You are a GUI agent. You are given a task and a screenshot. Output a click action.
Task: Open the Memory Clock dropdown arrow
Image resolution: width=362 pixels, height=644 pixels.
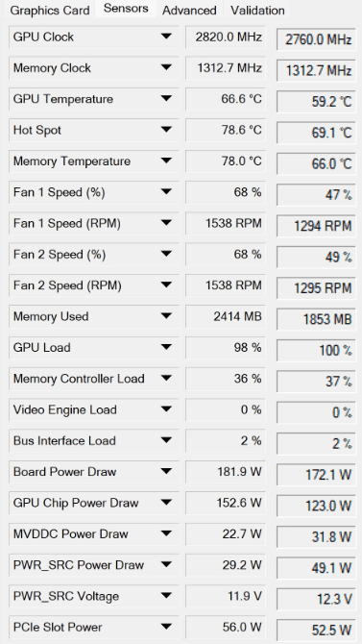click(x=166, y=68)
